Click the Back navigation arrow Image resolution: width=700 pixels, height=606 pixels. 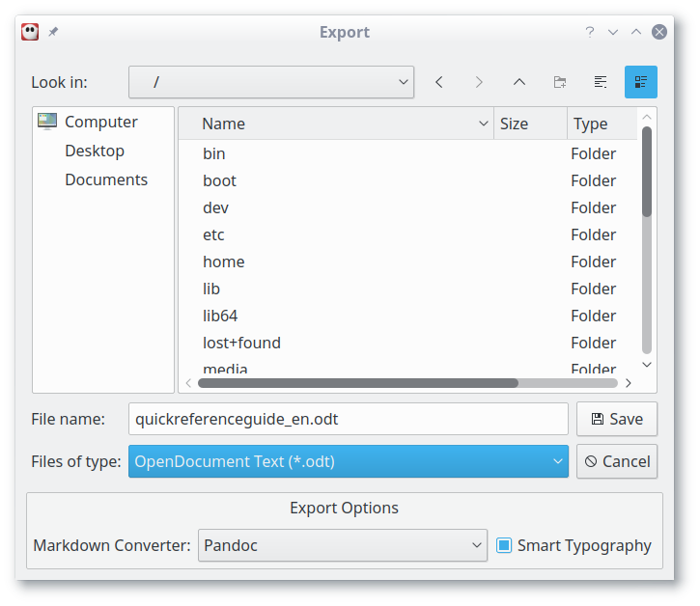pos(439,82)
